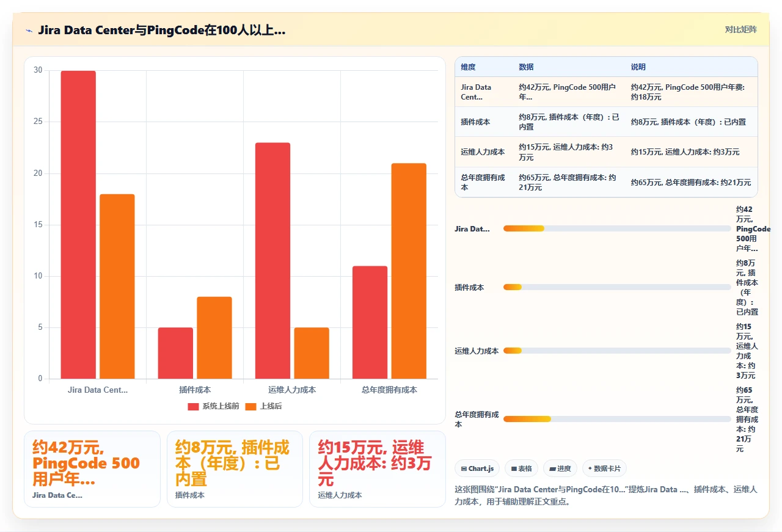The image size is (782, 532).
Task: Click the 总年度拥有成本 x-axis label
Action: pos(389,390)
